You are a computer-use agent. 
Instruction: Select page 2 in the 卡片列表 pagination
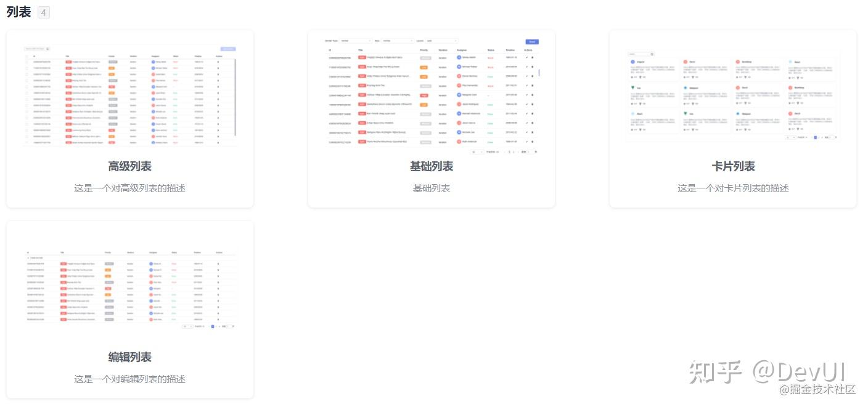(x=819, y=137)
